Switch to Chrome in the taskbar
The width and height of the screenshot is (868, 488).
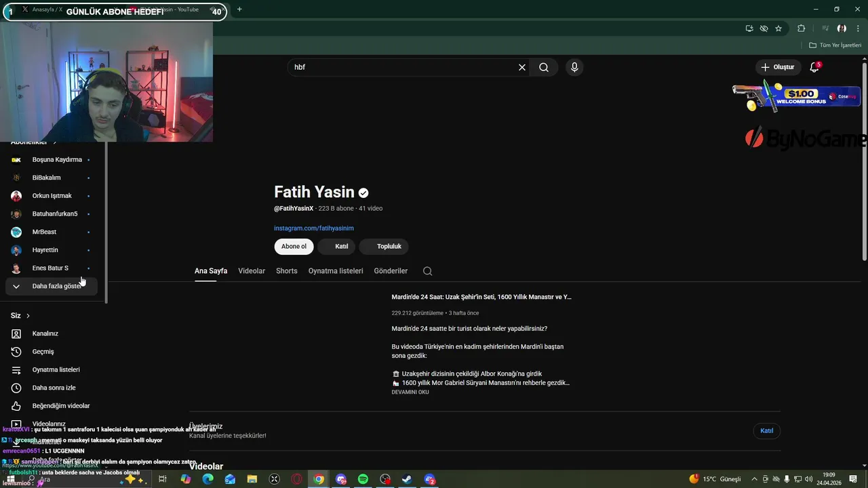pyautogui.click(x=319, y=479)
